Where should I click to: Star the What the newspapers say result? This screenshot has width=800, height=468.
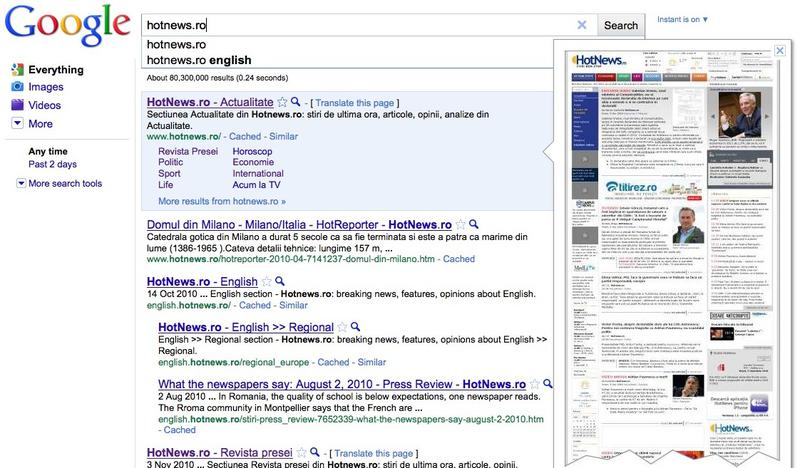(x=535, y=384)
